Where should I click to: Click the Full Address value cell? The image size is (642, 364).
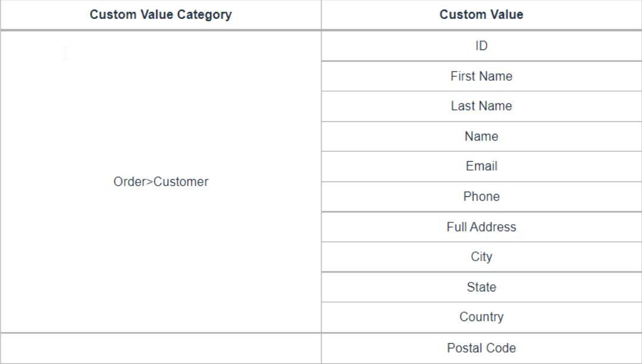(x=481, y=227)
